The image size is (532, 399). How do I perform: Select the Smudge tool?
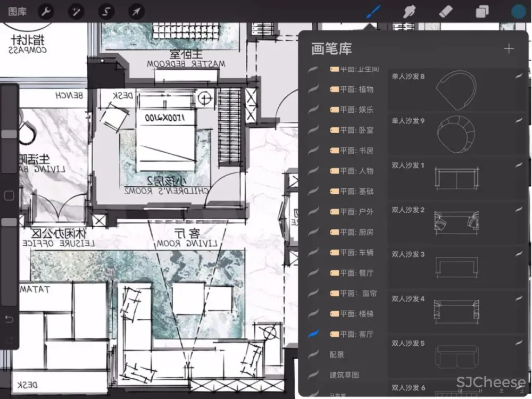[409, 12]
